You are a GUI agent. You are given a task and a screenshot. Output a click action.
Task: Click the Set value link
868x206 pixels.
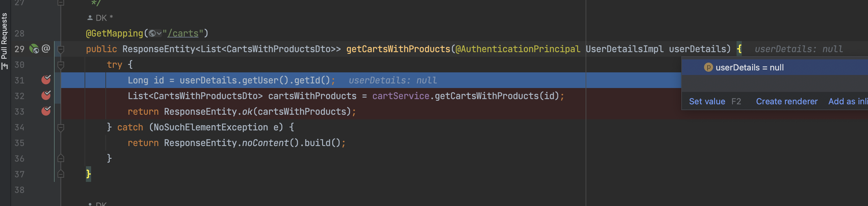point(707,101)
